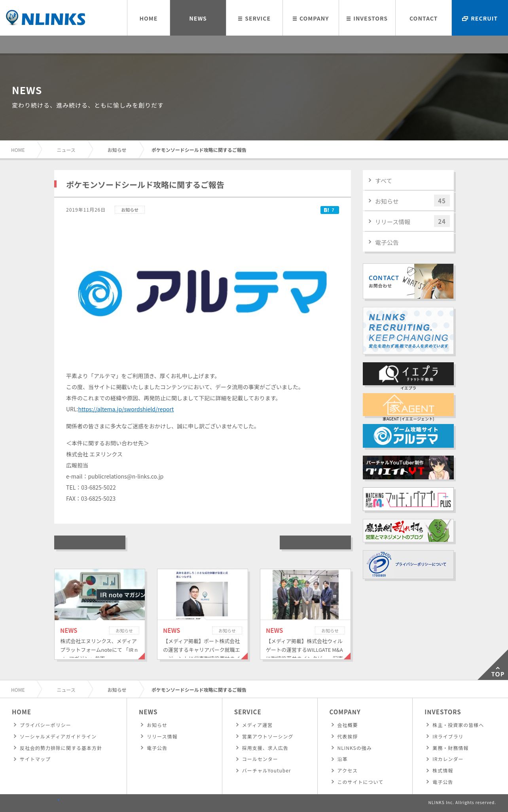This screenshot has width=508, height=812.
Task: Open the SERVICE menu
Action: coord(254,18)
